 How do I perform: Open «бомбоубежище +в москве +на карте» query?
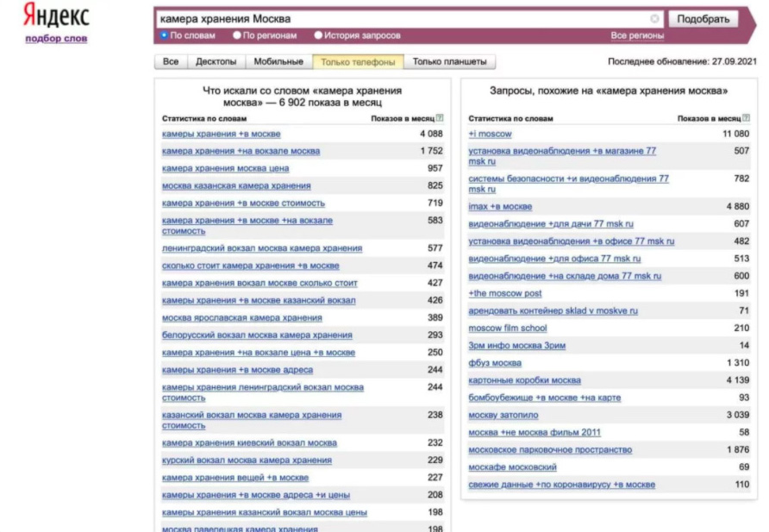coord(544,397)
